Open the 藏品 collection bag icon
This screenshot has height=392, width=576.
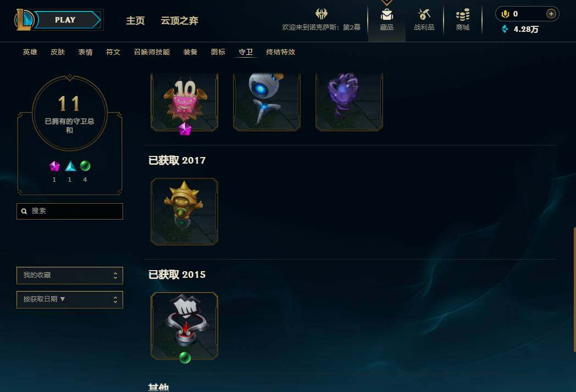[x=387, y=15]
